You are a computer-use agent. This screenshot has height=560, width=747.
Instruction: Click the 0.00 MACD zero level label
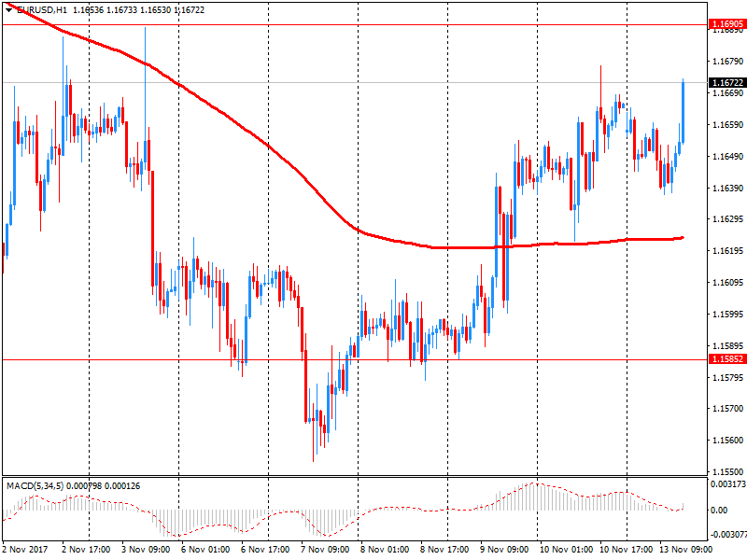719,510
